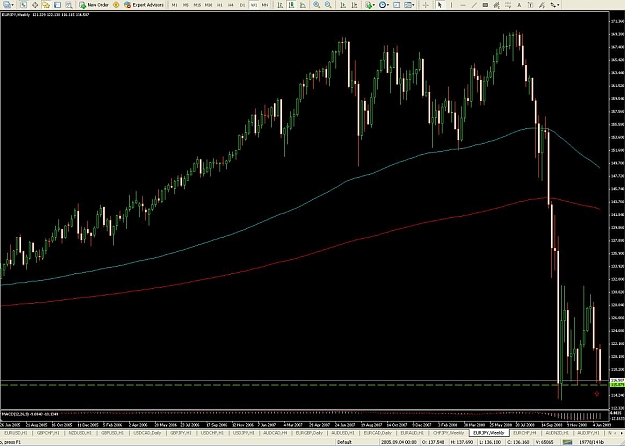Select the EURJPY,Weekly chart tab
Screen dimensions: 625x446
489,433
